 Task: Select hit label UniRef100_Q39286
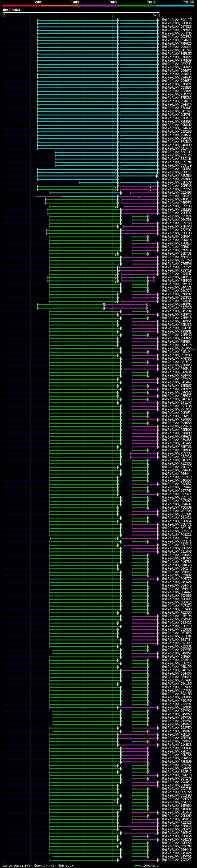[x=177, y=131]
